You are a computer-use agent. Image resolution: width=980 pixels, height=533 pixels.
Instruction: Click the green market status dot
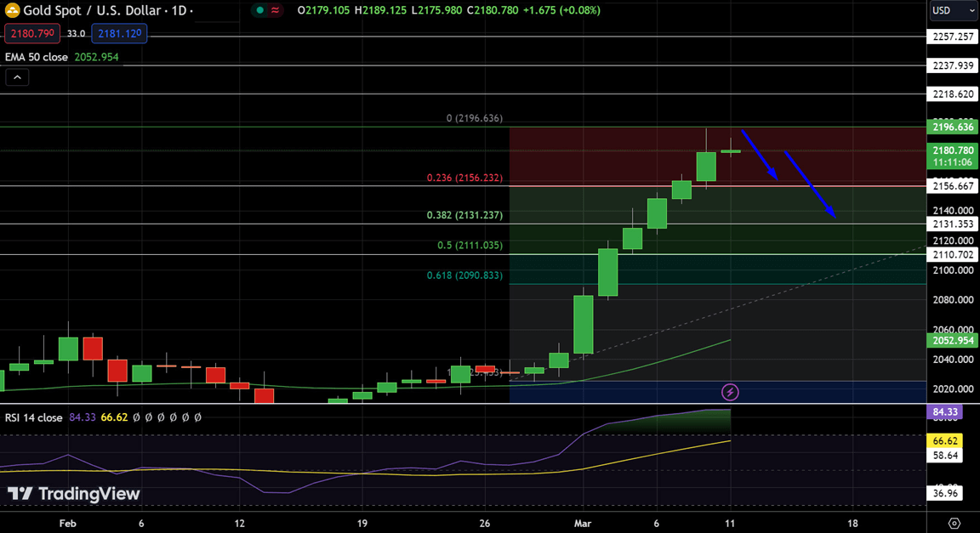[259, 11]
